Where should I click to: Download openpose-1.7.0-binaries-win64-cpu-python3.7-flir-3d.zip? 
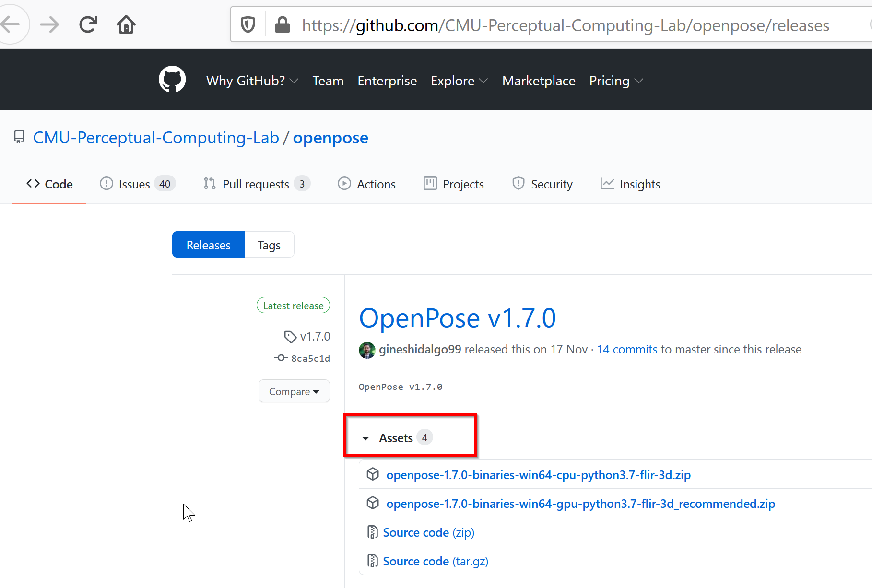[x=538, y=475]
